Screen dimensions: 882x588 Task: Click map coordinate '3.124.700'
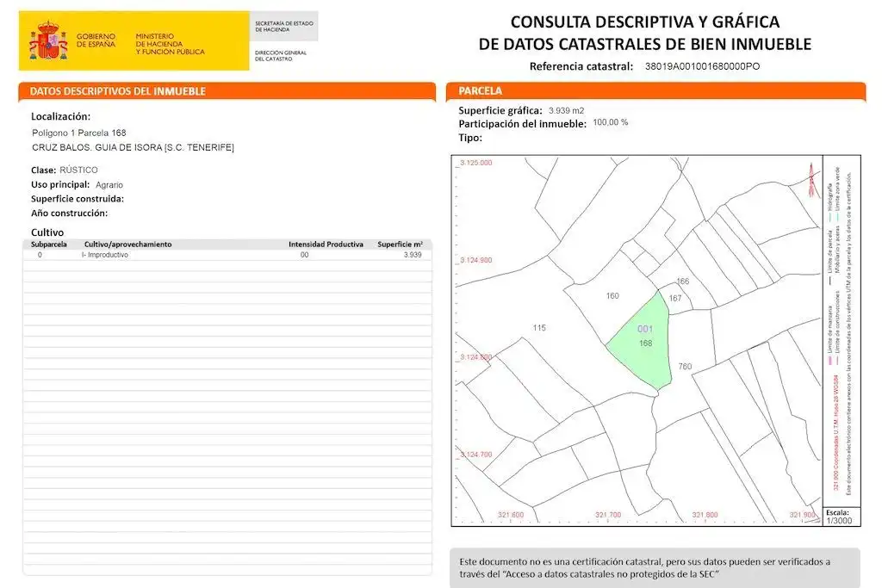click(x=475, y=455)
